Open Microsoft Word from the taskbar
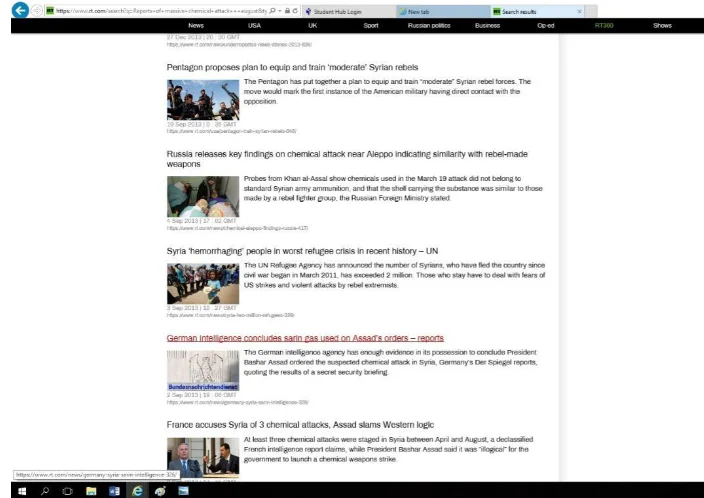Screen dimensions: 704x498 (x=114, y=491)
